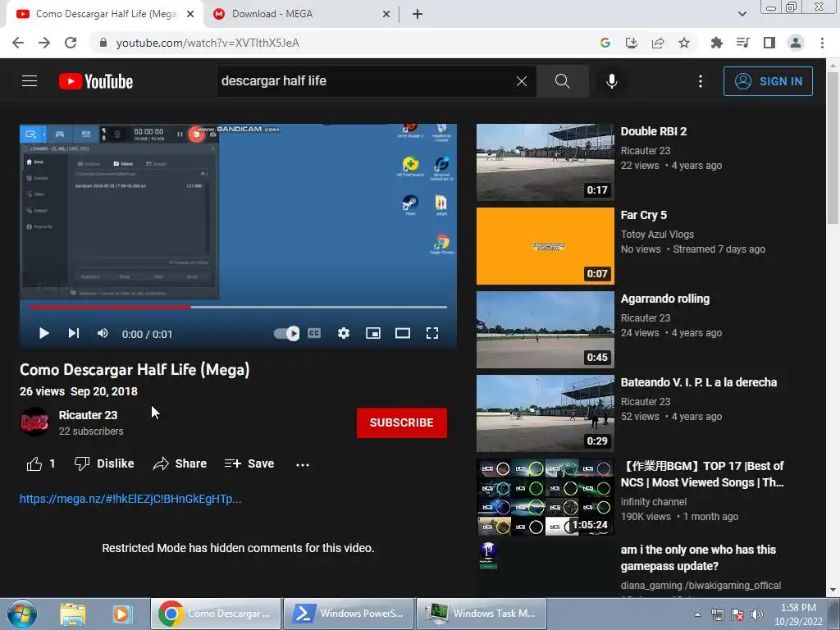The height and width of the screenshot is (630, 840).
Task: Open the mega.nz link in description
Action: pyautogui.click(x=130, y=499)
